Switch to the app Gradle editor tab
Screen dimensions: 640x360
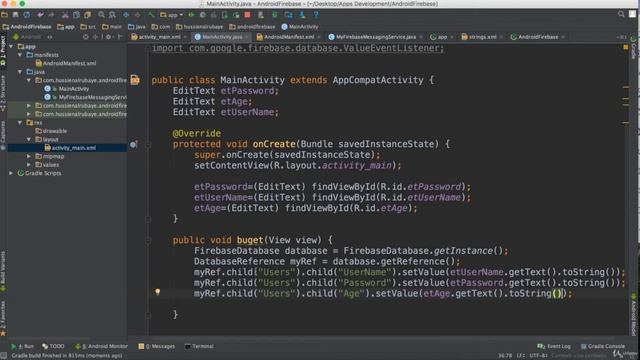442,37
